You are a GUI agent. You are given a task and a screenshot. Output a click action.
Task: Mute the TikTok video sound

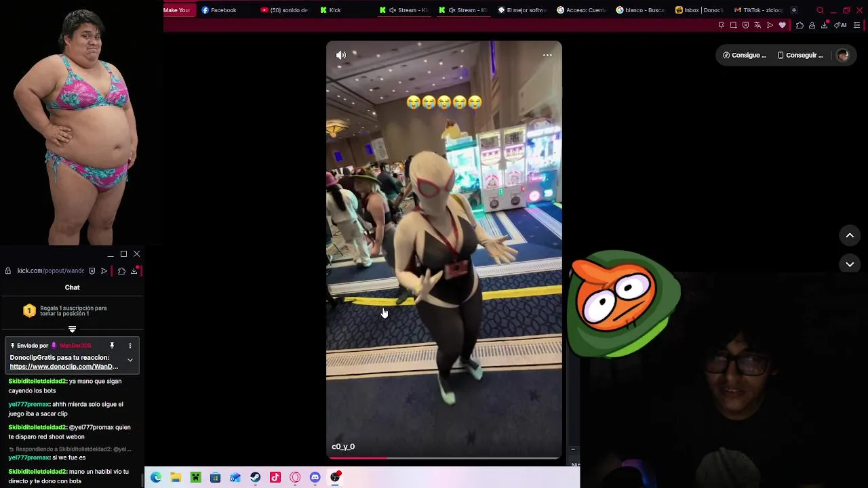[341, 56]
